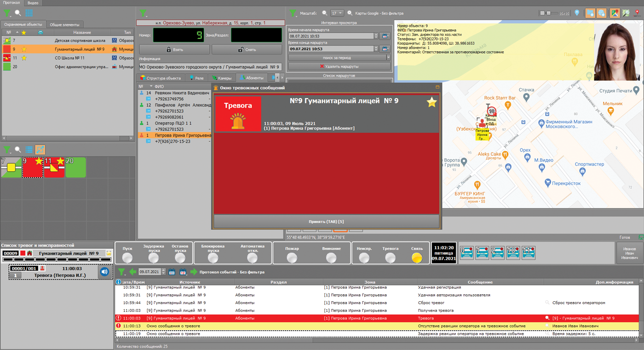Go to previous day with green arrow
The width and height of the screenshot is (644, 350).
pyautogui.click(x=132, y=272)
